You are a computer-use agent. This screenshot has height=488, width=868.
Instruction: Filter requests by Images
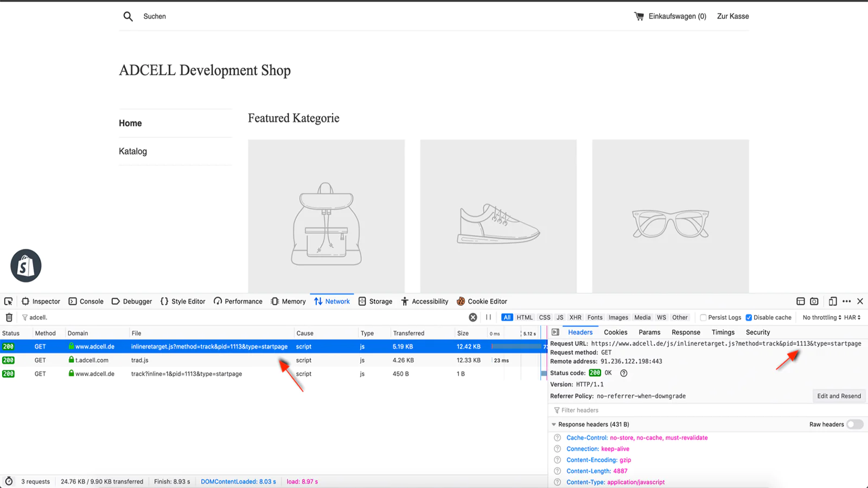tap(618, 318)
